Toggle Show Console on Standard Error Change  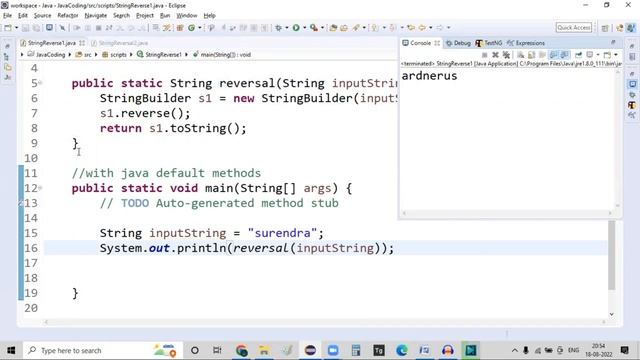click(x=565, y=55)
